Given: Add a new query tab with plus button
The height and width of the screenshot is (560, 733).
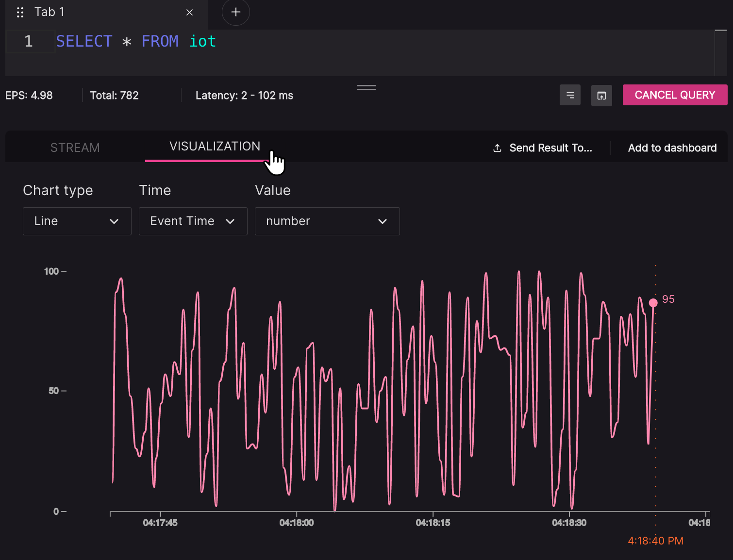Looking at the screenshot, I should 236,13.
